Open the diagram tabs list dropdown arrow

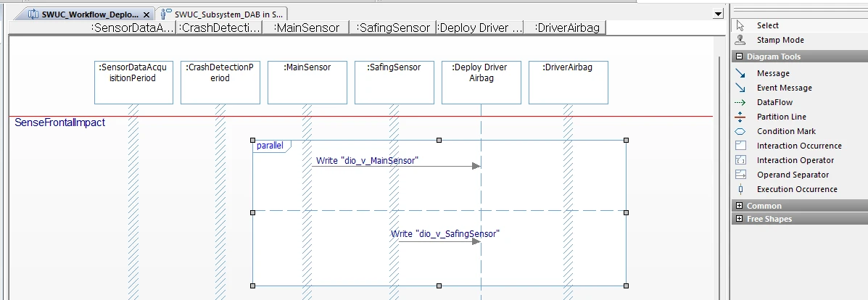tap(718, 14)
